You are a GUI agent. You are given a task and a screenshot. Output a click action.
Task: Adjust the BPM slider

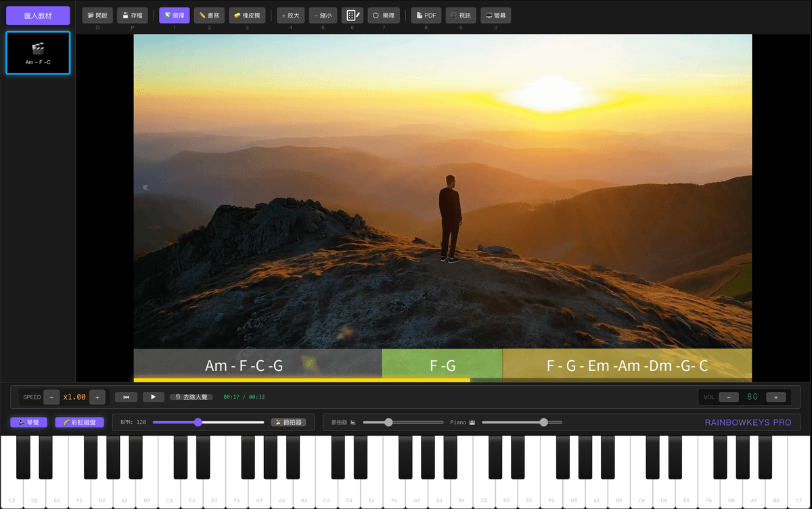click(197, 422)
